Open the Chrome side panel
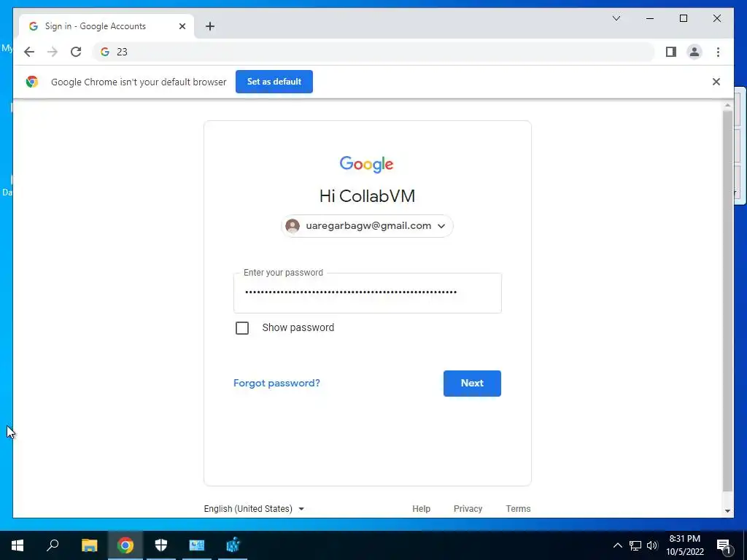The image size is (747, 560). tap(671, 52)
